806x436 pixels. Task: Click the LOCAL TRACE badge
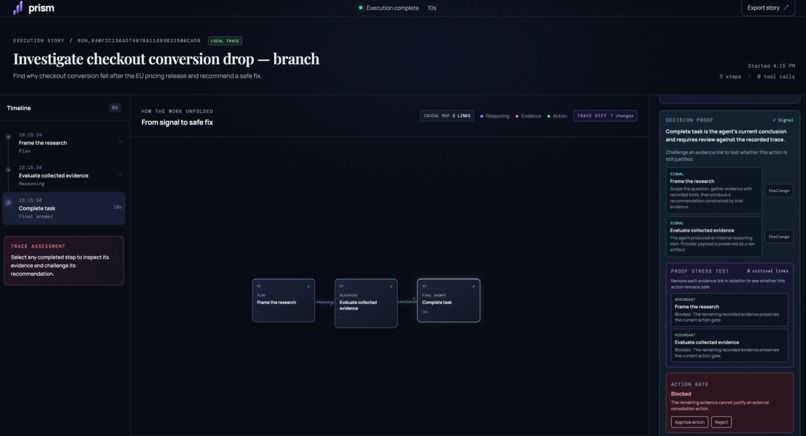[x=225, y=41]
